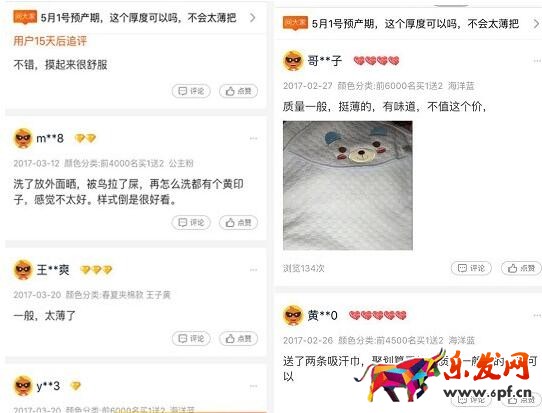
Task: Open more options for 王**爽 review
Action: click(x=253, y=270)
